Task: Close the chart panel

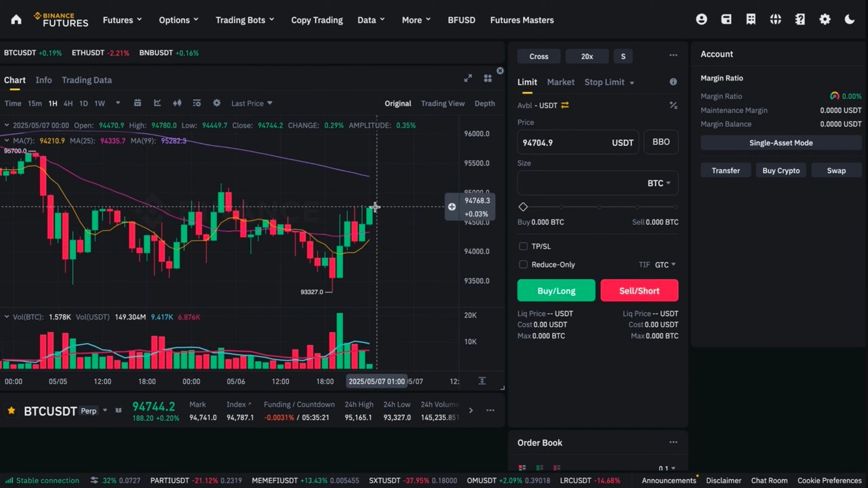Action: pos(500,71)
